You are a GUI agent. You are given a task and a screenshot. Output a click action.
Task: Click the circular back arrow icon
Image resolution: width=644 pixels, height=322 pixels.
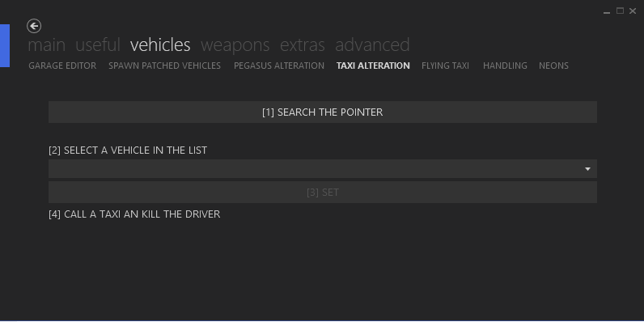pyautogui.click(x=34, y=26)
